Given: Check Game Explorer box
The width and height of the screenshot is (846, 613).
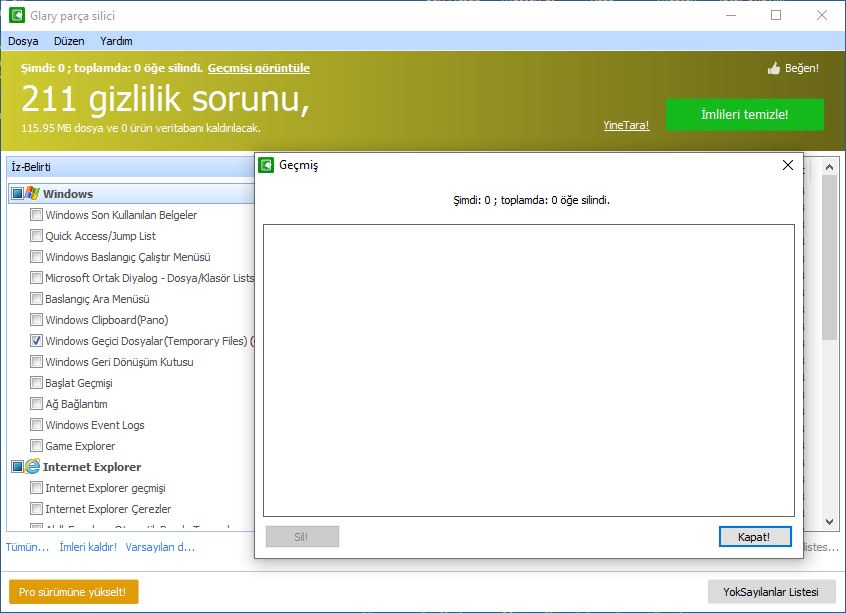Looking at the screenshot, I should (36, 446).
